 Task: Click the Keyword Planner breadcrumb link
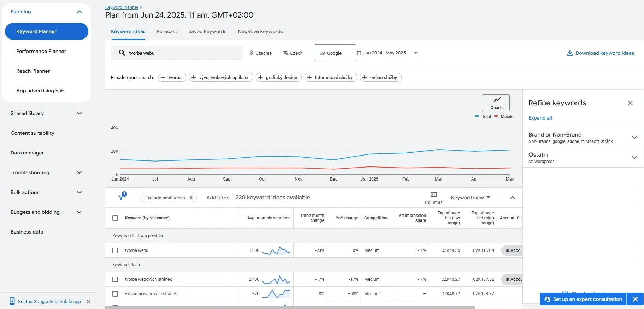(x=122, y=7)
